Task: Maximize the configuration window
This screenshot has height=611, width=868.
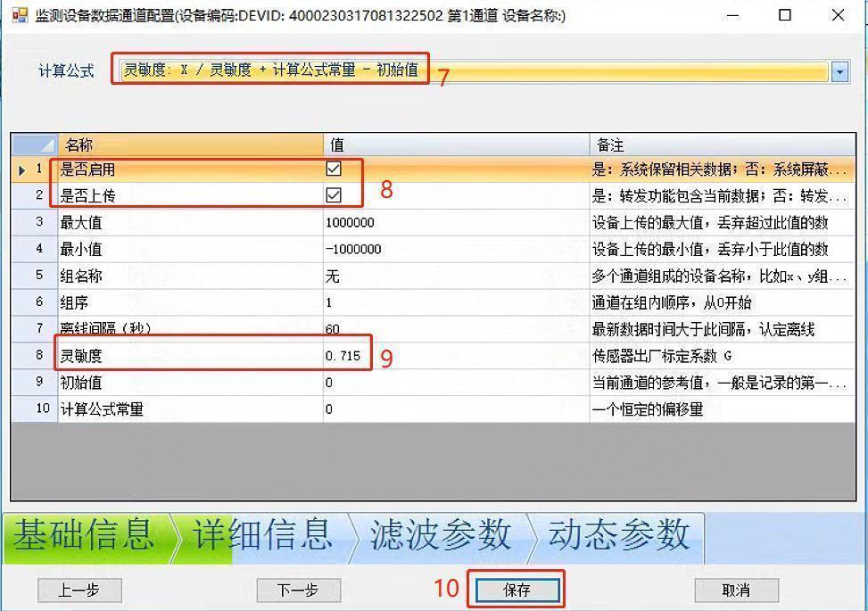Action: tap(785, 15)
